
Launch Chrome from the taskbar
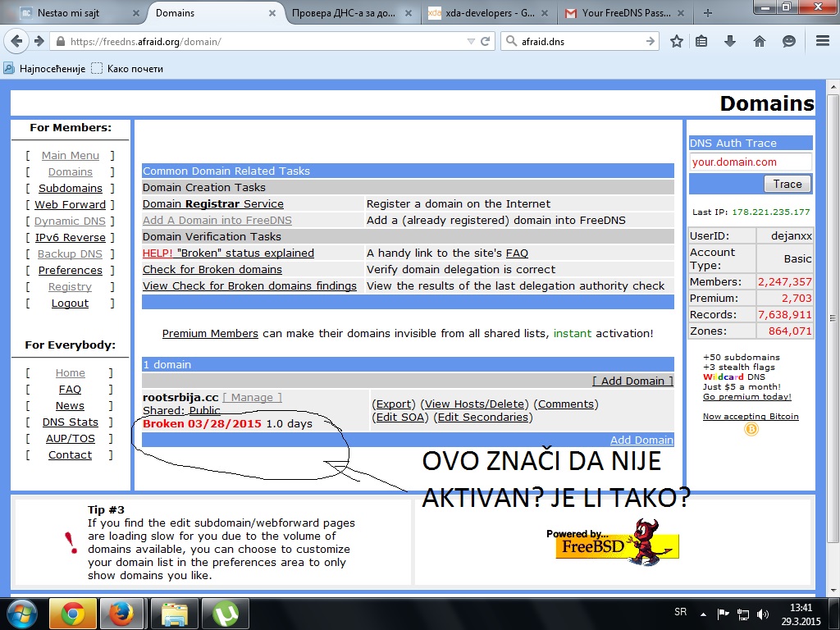tap(73, 614)
